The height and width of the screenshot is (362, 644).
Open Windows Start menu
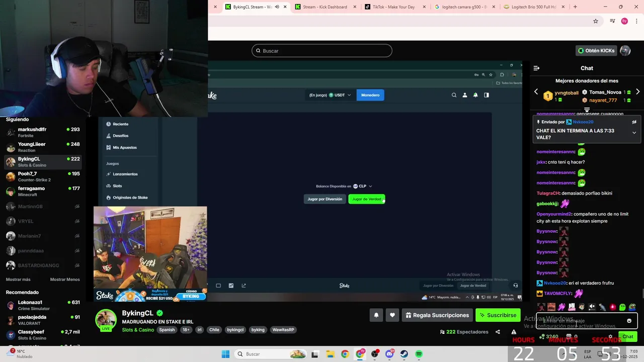coord(225,354)
